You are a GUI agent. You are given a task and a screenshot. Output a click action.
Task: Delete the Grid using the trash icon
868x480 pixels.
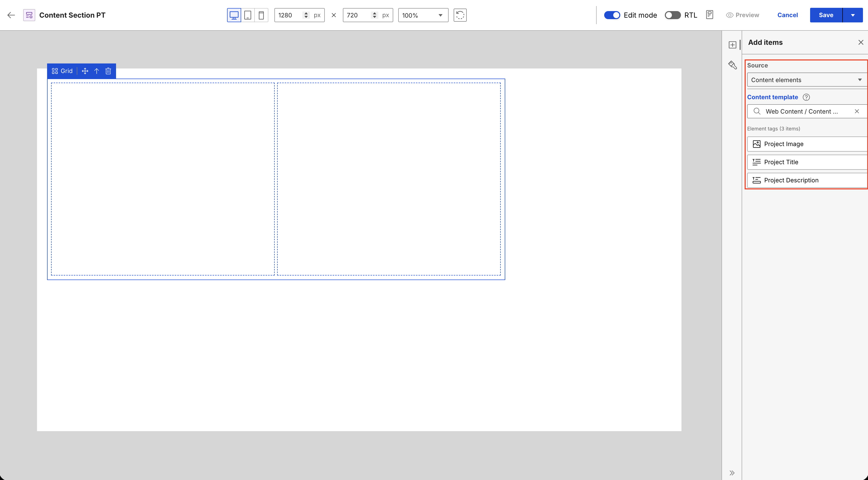pyautogui.click(x=108, y=71)
